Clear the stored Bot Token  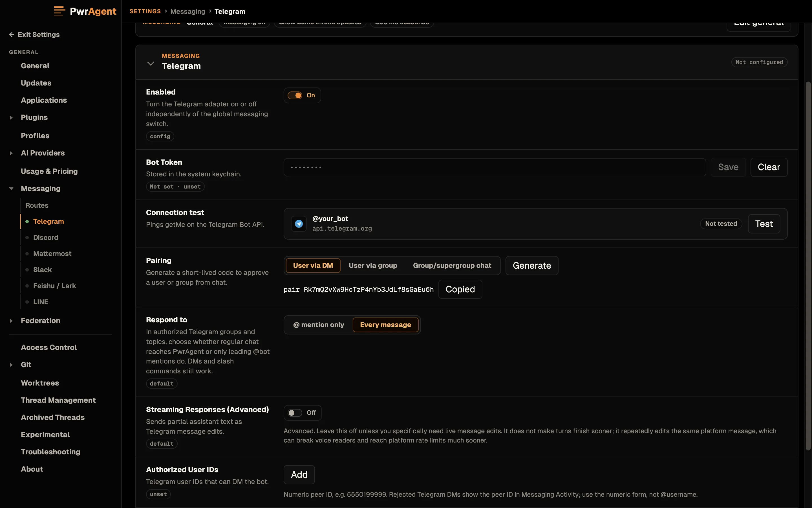pos(769,167)
